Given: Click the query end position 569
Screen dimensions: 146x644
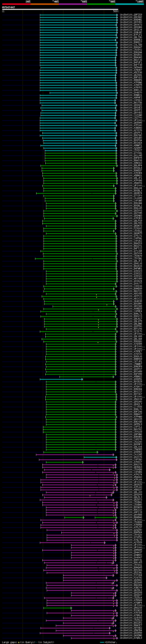Looking at the screenshot, I should pyautogui.click(x=115, y=11).
